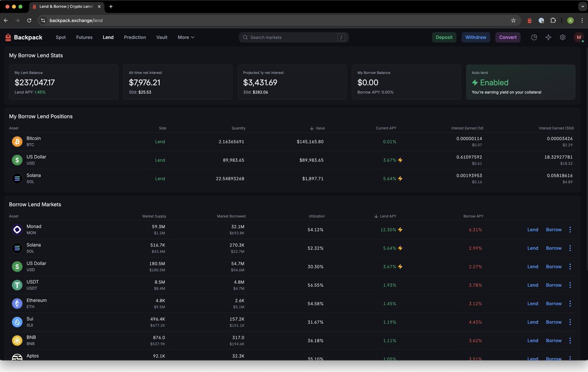The height and width of the screenshot is (372, 588).
Task: Click Bitcoin value $145,165.80
Action: click(310, 142)
